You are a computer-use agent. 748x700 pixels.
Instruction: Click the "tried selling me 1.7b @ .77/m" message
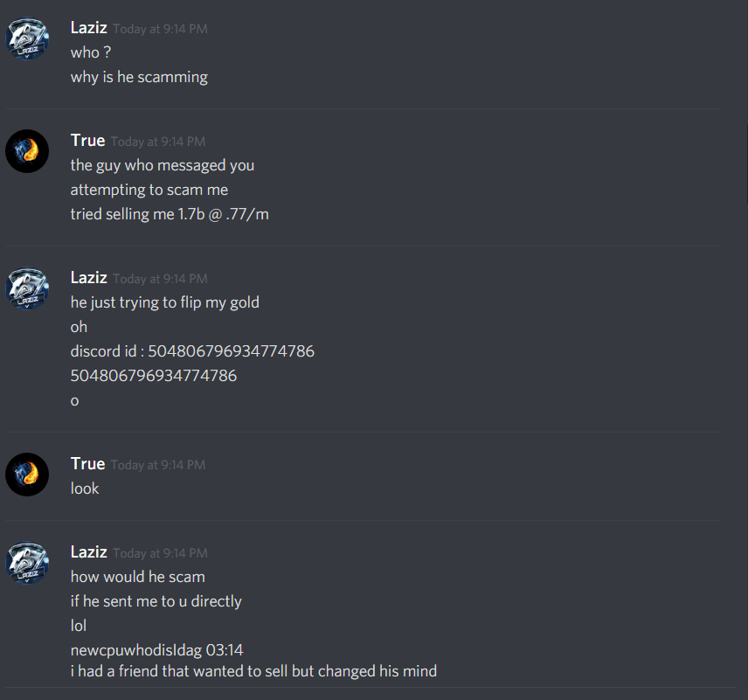tap(170, 214)
